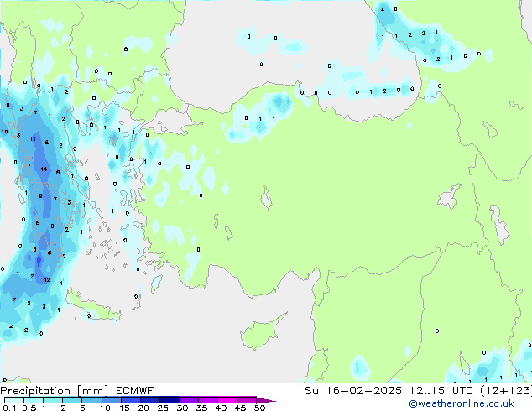The height and width of the screenshot is (411, 532).
Task: Select the 10–15 mm legend swatch
Action: click(111, 400)
